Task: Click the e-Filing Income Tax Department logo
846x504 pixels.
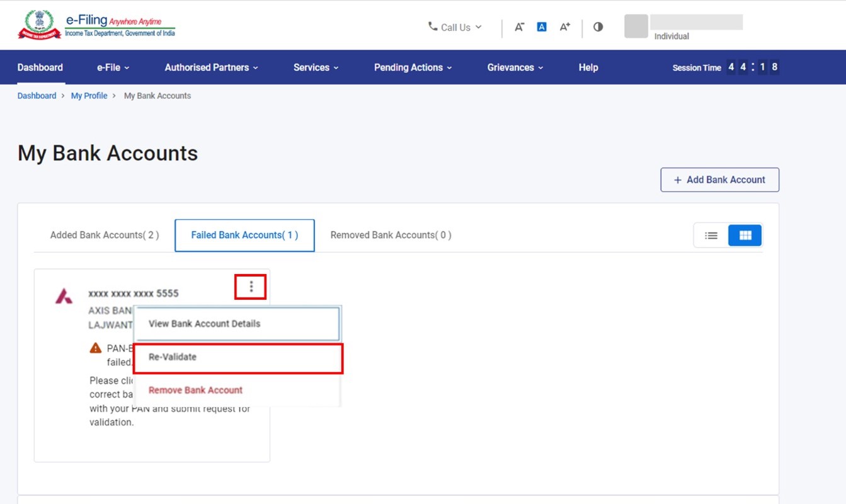Action: [x=96, y=25]
